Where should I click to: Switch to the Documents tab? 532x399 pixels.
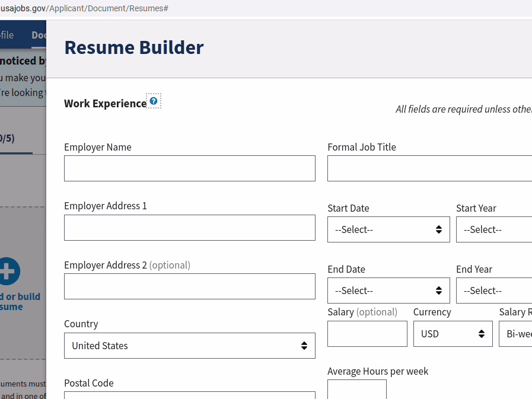[39, 36]
